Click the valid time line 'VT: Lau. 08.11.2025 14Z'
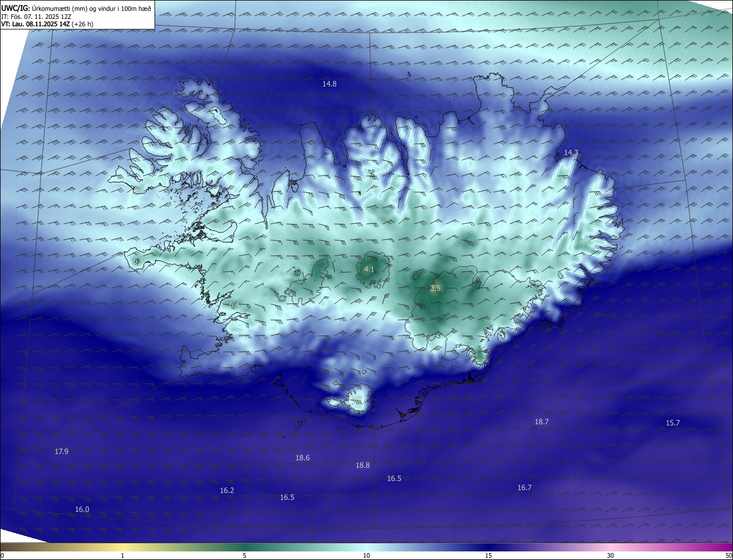This screenshot has height=560, width=733. tap(35, 24)
